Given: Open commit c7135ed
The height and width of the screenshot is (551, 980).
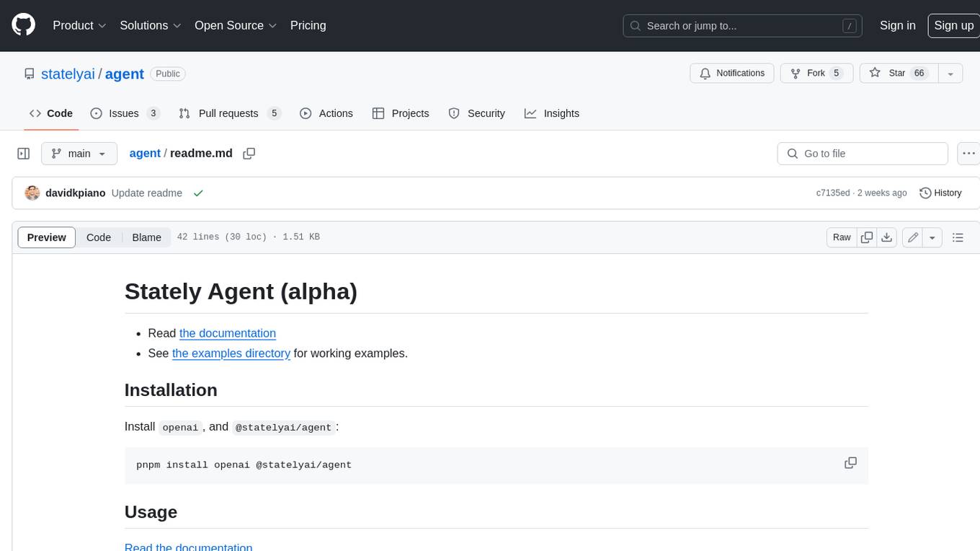Looking at the screenshot, I should [x=832, y=193].
